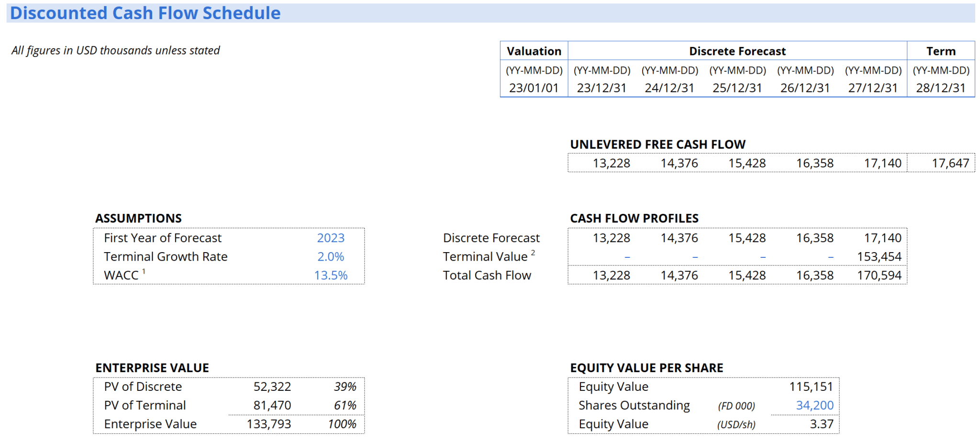
Task: Select the Discounted Cash Flow Schedule title
Action: pos(145,13)
